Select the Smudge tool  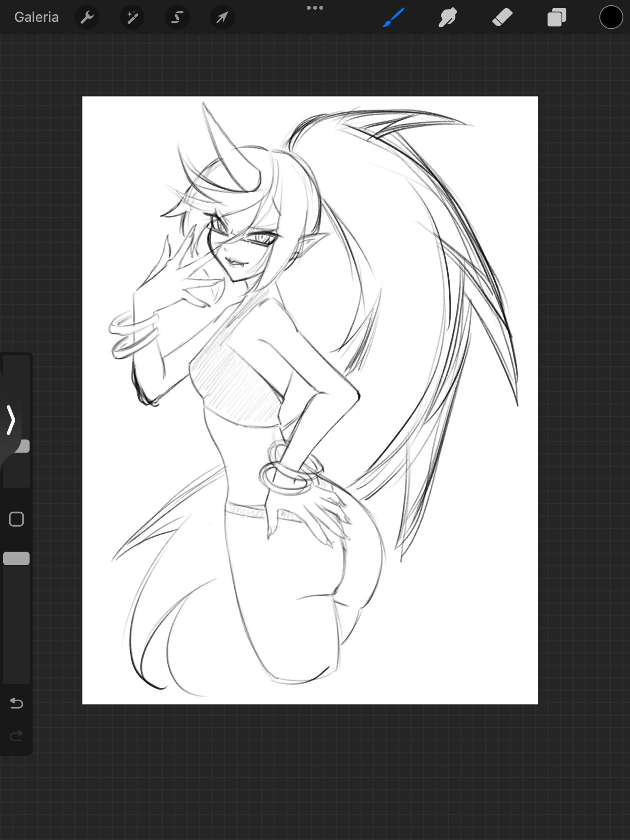click(x=448, y=17)
